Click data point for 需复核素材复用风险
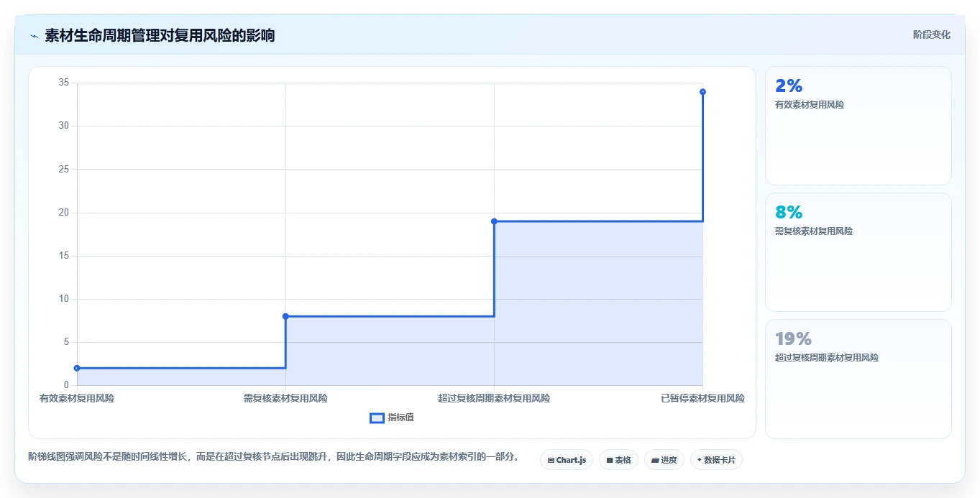Screen dimensions: 980x498 [285, 316]
